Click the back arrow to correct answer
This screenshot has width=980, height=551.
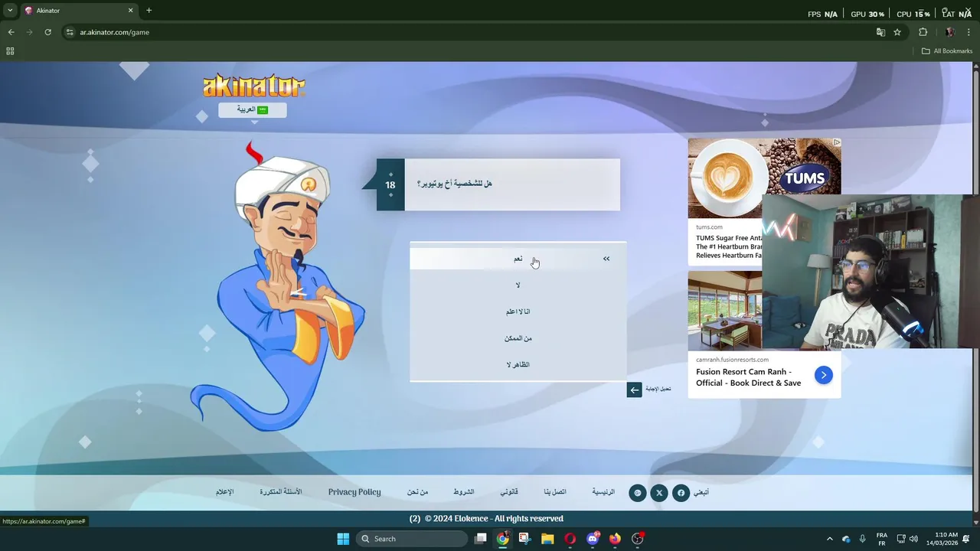coord(634,390)
